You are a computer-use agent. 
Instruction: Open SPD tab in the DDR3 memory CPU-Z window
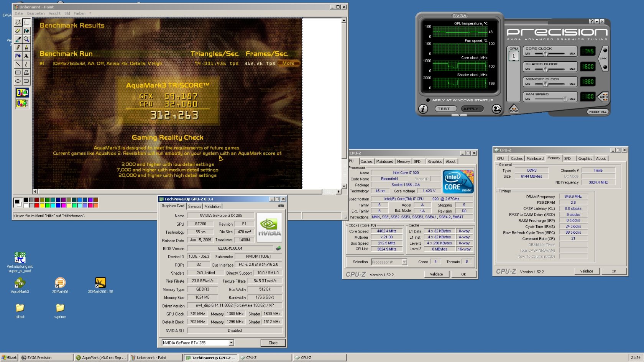pyautogui.click(x=567, y=159)
